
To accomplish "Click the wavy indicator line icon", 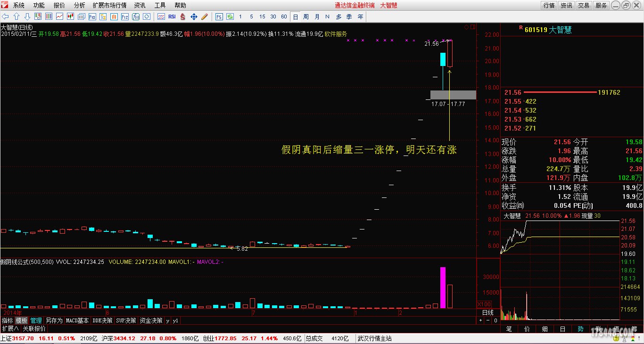I will pos(161,16).
